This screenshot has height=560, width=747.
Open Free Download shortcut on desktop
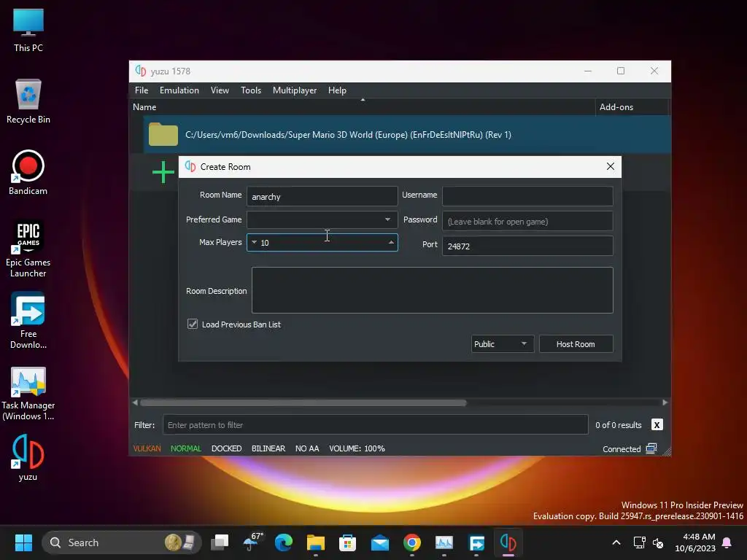click(28, 321)
